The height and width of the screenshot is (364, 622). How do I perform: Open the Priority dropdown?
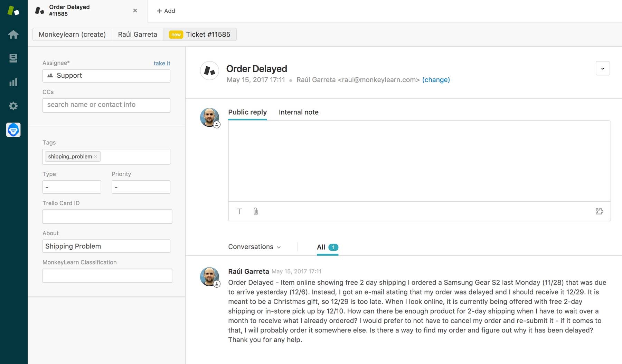coord(141,187)
